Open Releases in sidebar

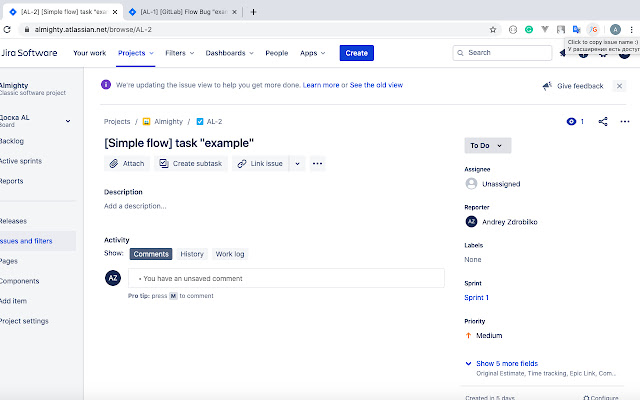[13, 221]
